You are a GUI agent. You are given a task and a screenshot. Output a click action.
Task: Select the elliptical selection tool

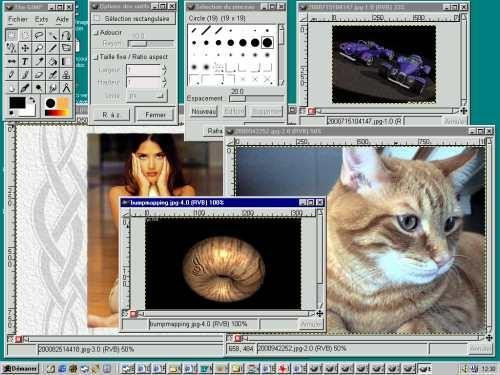(25, 35)
